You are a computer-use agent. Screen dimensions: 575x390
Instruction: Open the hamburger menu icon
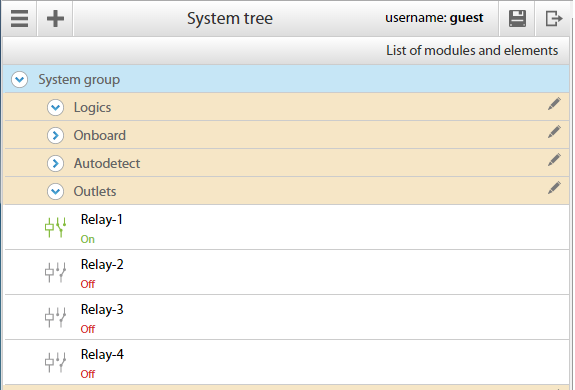[19, 18]
